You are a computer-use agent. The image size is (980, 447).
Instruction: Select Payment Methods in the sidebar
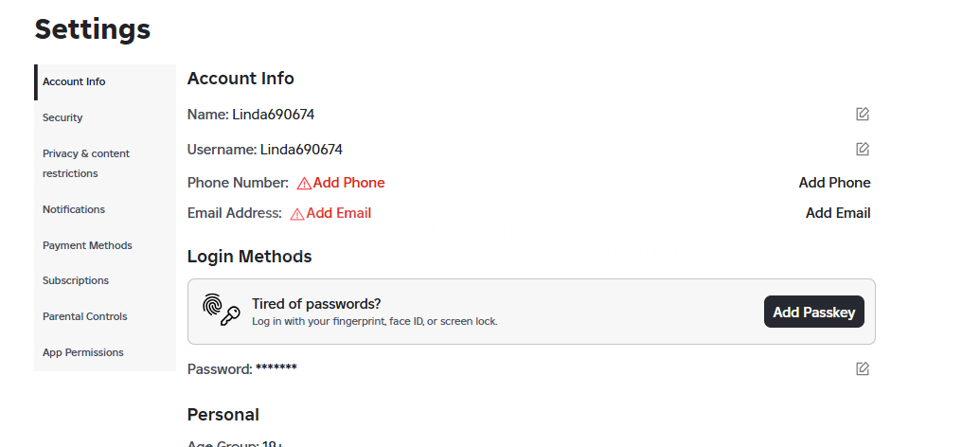coord(87,245)
